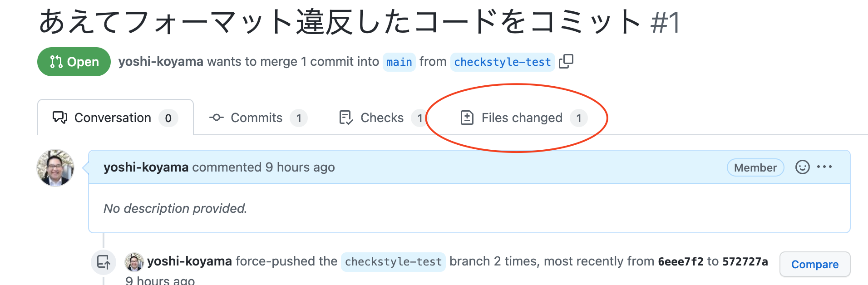Image resolution: width=868 pixels, height=285 pixels.
Task: Copy the branch name using the copy icon
Action: (x=567, y=60)
